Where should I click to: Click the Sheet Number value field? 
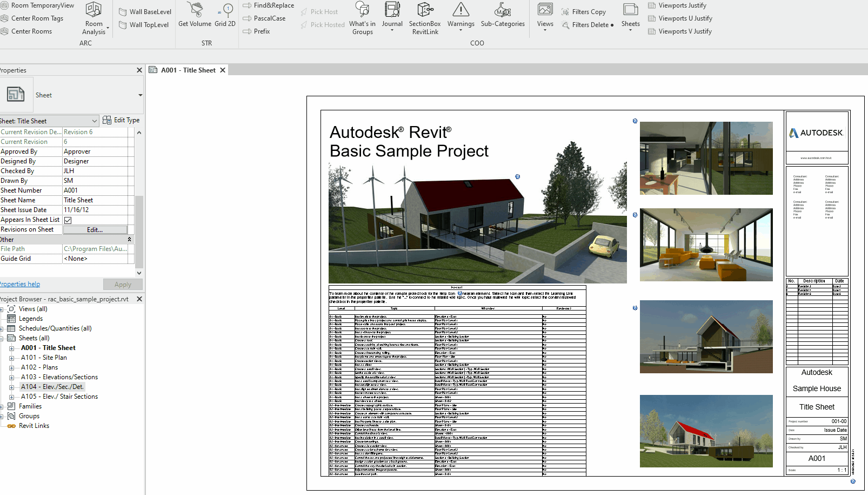pyautogui.click(x=95, y=190)
